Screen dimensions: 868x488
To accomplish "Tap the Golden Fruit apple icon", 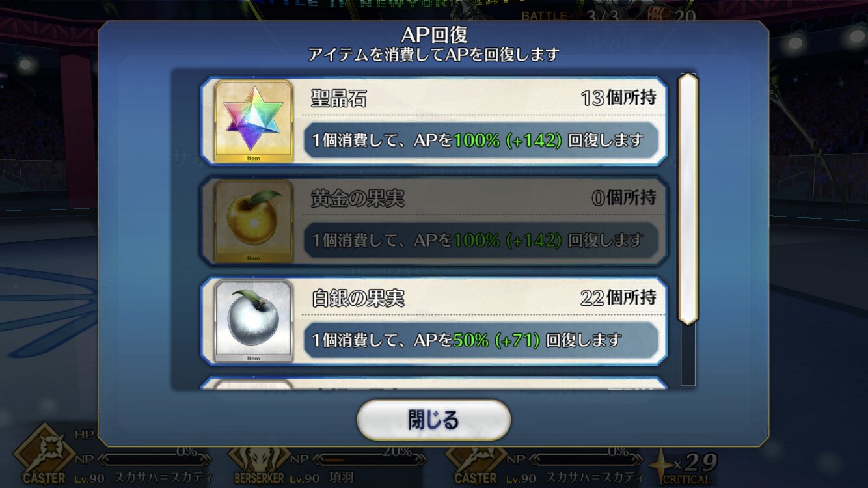I will coord(253,221).
